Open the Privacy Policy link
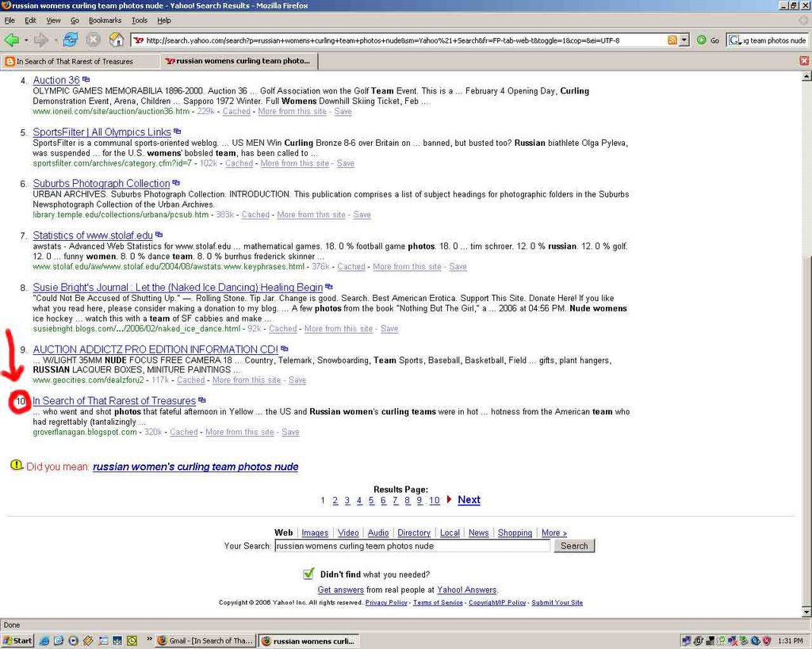 pos(386,602)
